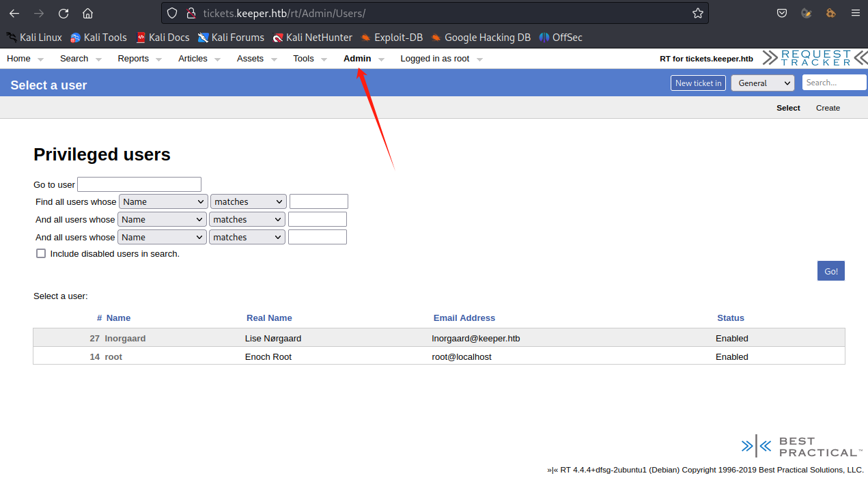Click the Go to user input field
The image size is (868, 493).
(x=139, y=184)
